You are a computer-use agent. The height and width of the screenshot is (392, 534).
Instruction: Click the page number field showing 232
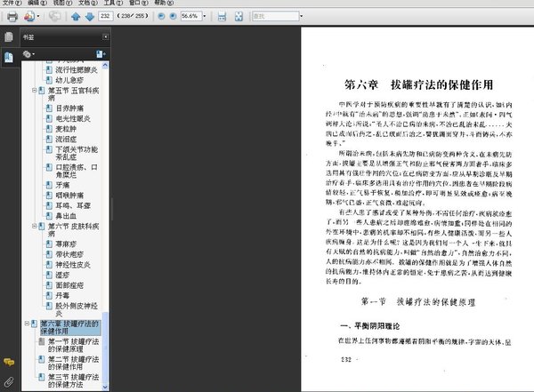point(106,16)
